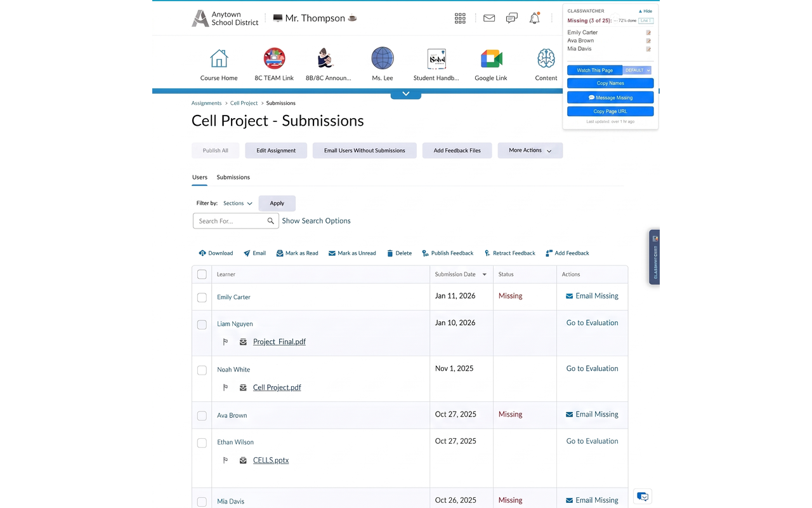812x508 pixels.
Task: Open the Course Home house icon
Action: (219, 58)
